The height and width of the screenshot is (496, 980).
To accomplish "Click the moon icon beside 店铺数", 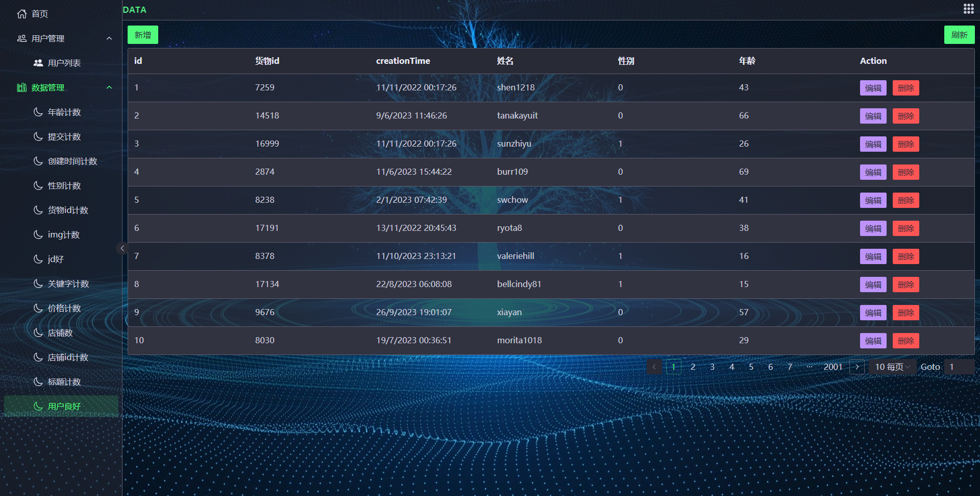I will pyautogui.click(x=38, y=333).
